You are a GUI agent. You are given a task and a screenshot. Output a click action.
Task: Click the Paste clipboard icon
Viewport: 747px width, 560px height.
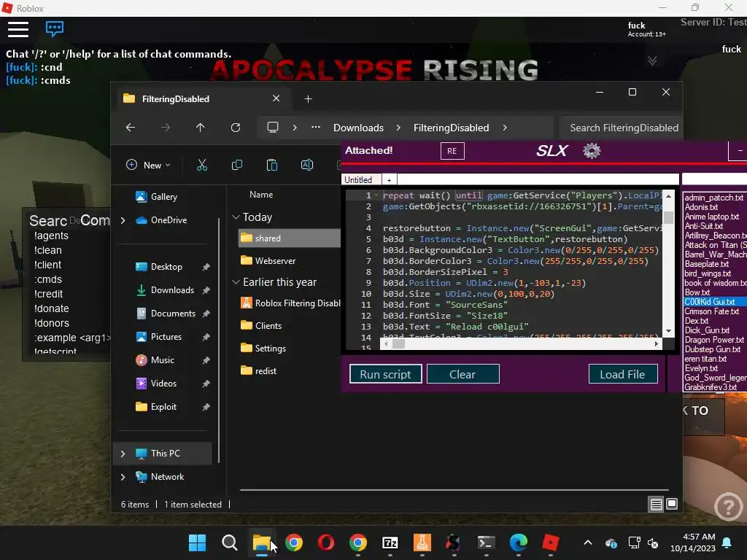[271, 166]
